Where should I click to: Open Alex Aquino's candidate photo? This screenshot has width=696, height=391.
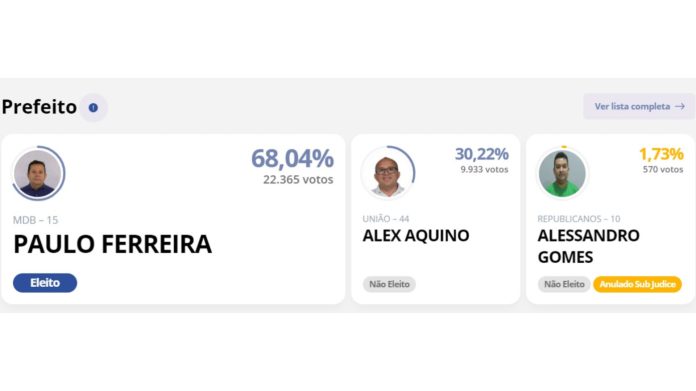click(387, 174)
